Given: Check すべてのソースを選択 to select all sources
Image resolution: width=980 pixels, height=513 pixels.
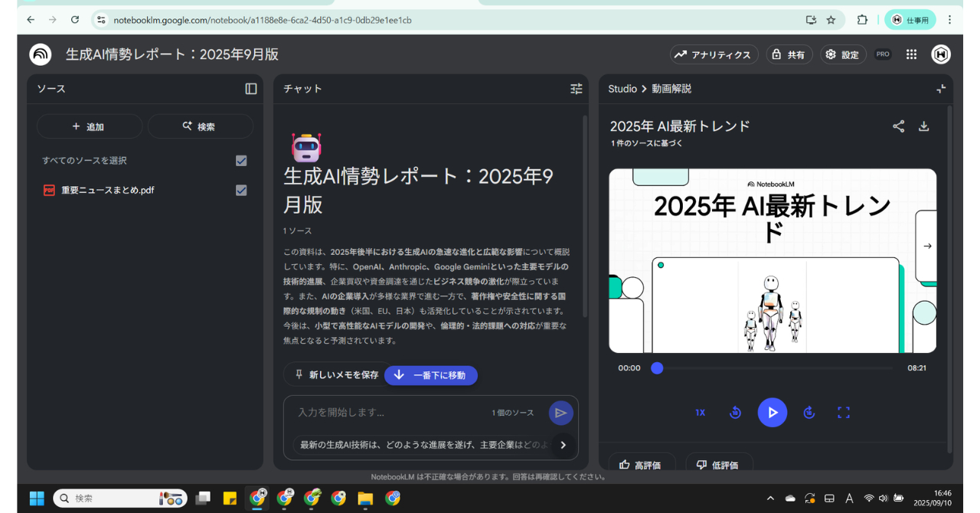Looking at the screenshot, I should tap(240, 161).
